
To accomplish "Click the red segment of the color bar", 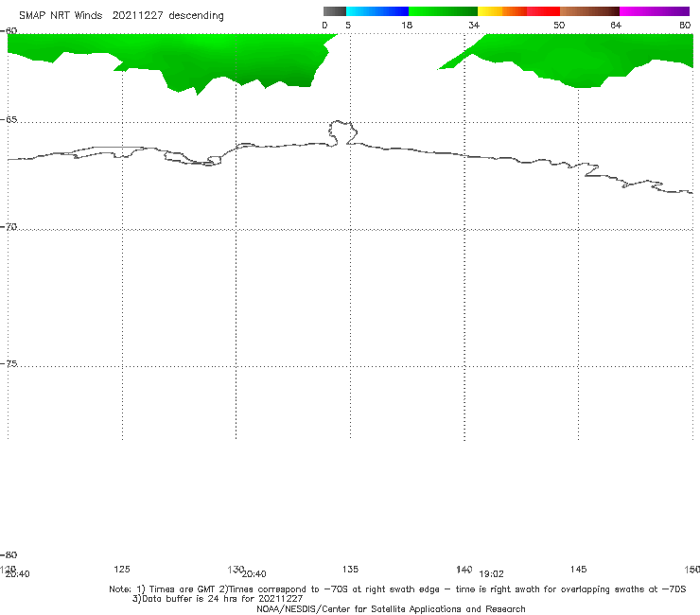I will [x=543, y=11].
